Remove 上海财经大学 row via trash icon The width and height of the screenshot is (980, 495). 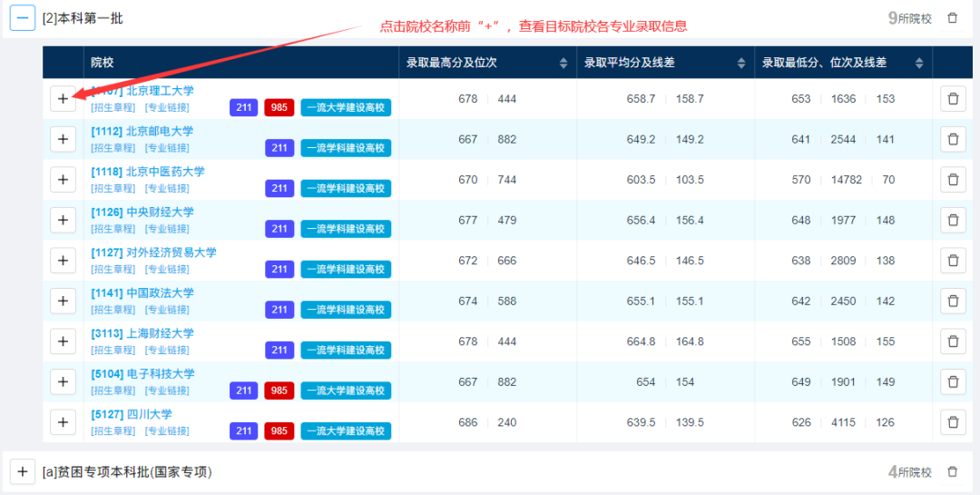point(953,342)
